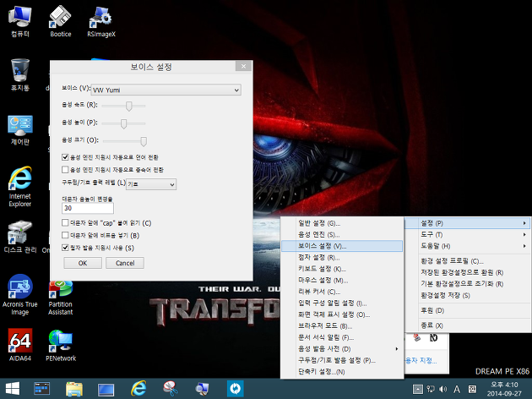Screen dimensions: 532x399
Task: Choose 보이스 설정 (V) menu item
Action: tap(342, 246)
